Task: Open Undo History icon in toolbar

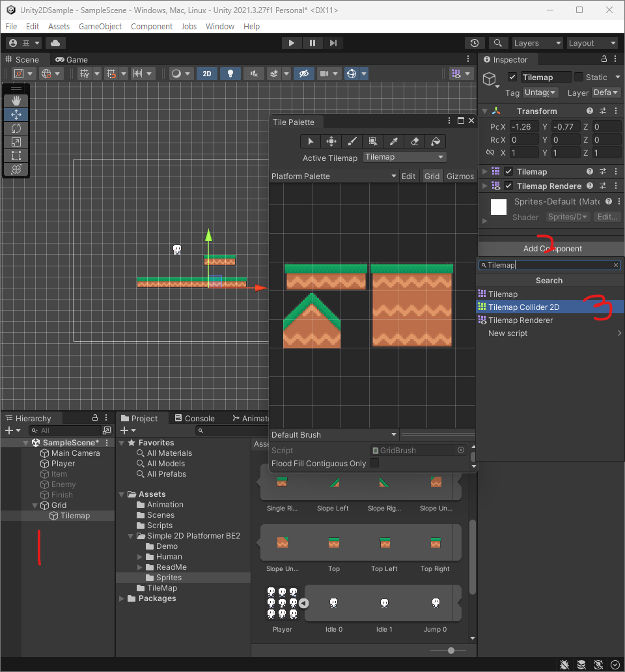Action: [474, 43]
